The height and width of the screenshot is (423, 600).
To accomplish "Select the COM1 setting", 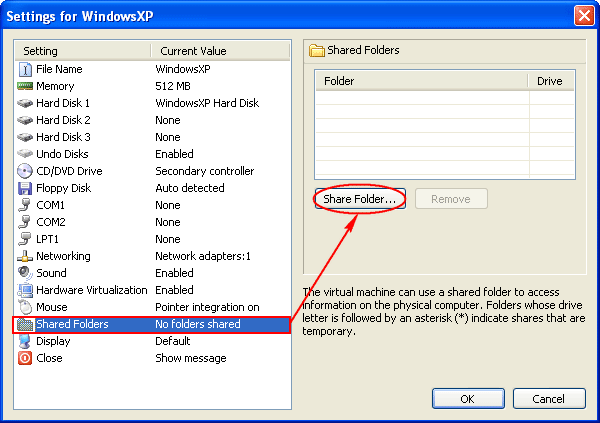I will (x=152, y=205).
